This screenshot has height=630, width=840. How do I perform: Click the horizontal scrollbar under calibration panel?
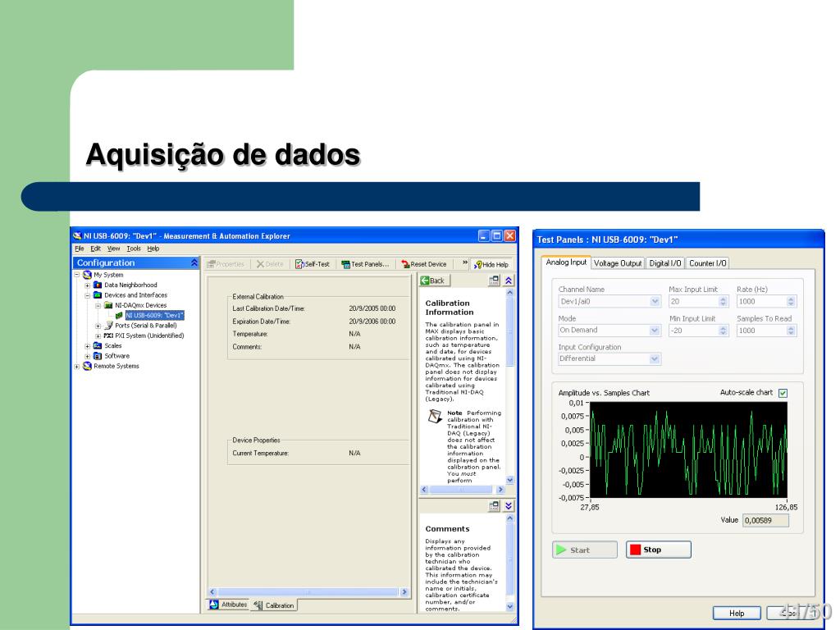pyautogui.click(x=308, y=592)
